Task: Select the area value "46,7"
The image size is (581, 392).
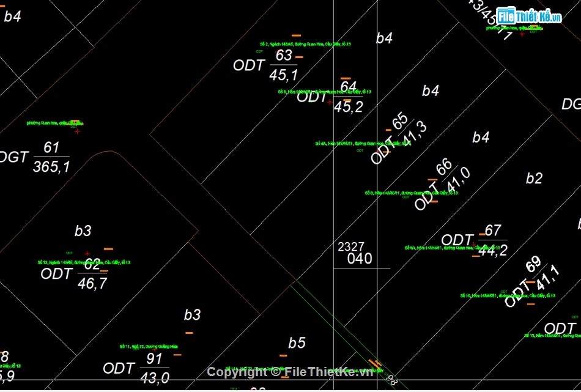Action: [x=92, y=284]
